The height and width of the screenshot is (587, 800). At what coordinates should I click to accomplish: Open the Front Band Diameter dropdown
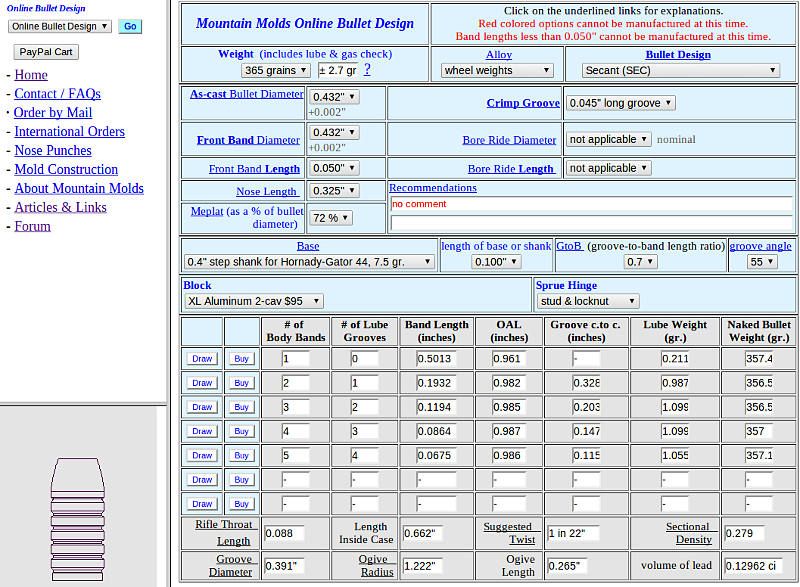pos(334,133)
